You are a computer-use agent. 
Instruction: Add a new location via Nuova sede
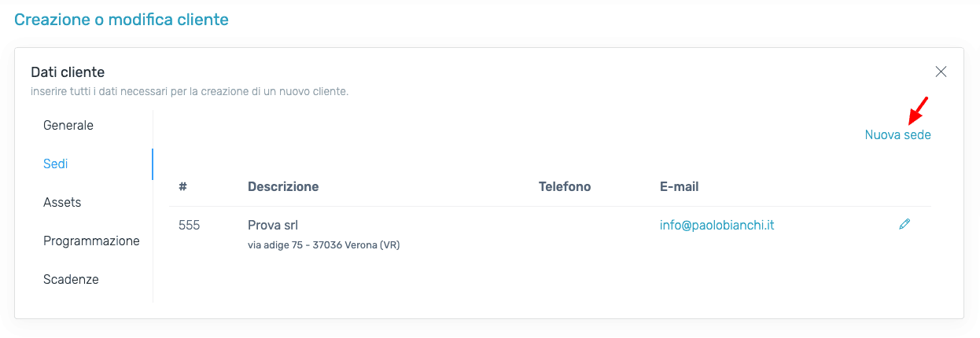point(897,134)
